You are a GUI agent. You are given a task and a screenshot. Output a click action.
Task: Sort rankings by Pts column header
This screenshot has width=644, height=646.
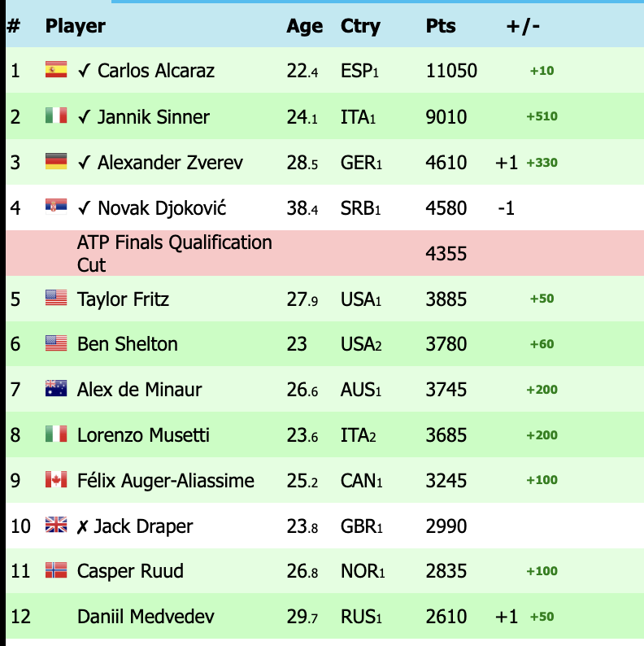click(x=441, y=26)
